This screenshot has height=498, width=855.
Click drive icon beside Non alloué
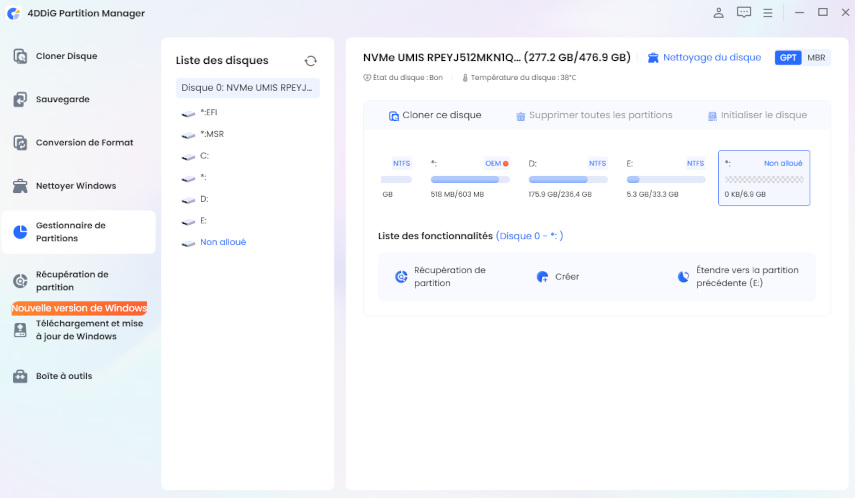tap(188, 243)
